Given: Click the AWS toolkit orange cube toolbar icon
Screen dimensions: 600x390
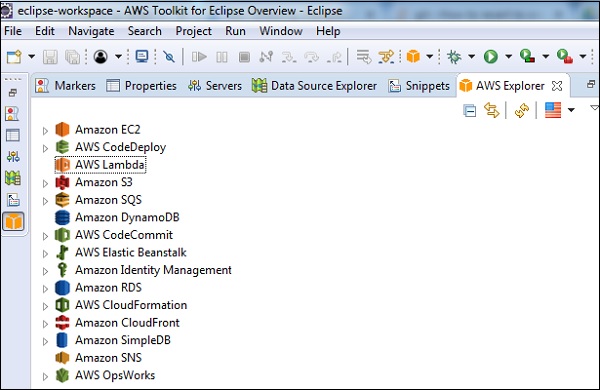Looking at the screenshot, I should coord(413,57).
